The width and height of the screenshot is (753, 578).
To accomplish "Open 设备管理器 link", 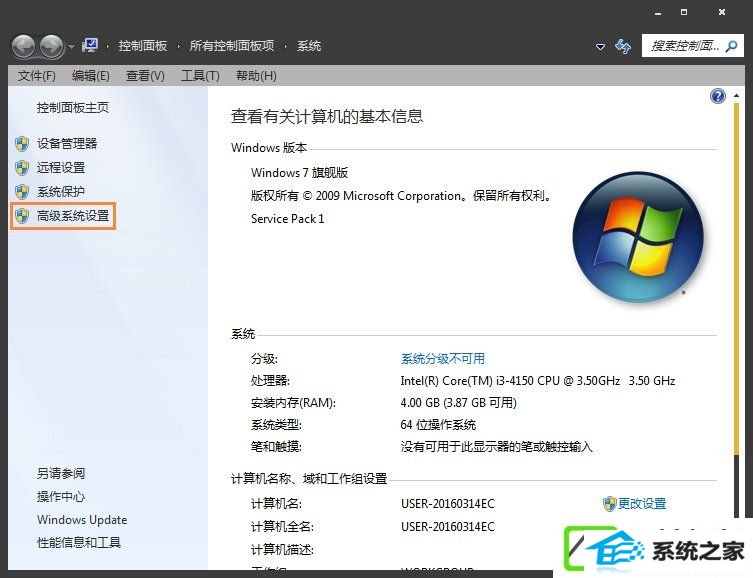I will (x=67, y=144).
